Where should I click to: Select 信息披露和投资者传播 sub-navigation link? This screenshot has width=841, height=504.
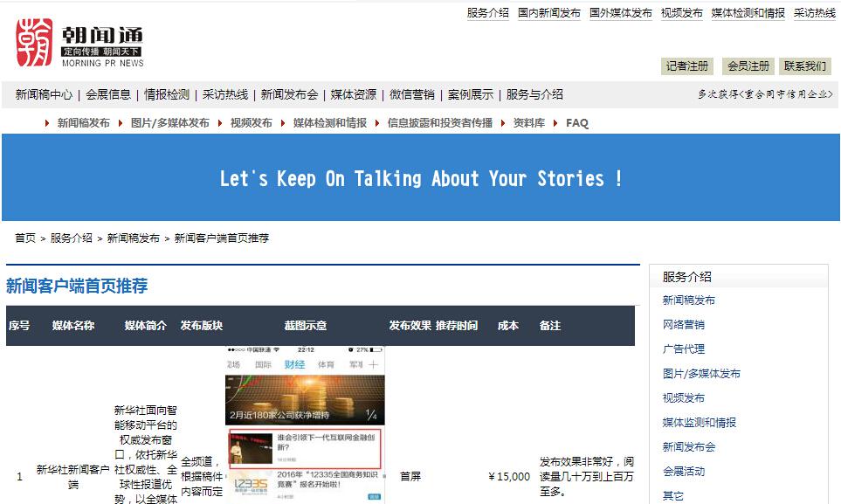pos(439,123)
